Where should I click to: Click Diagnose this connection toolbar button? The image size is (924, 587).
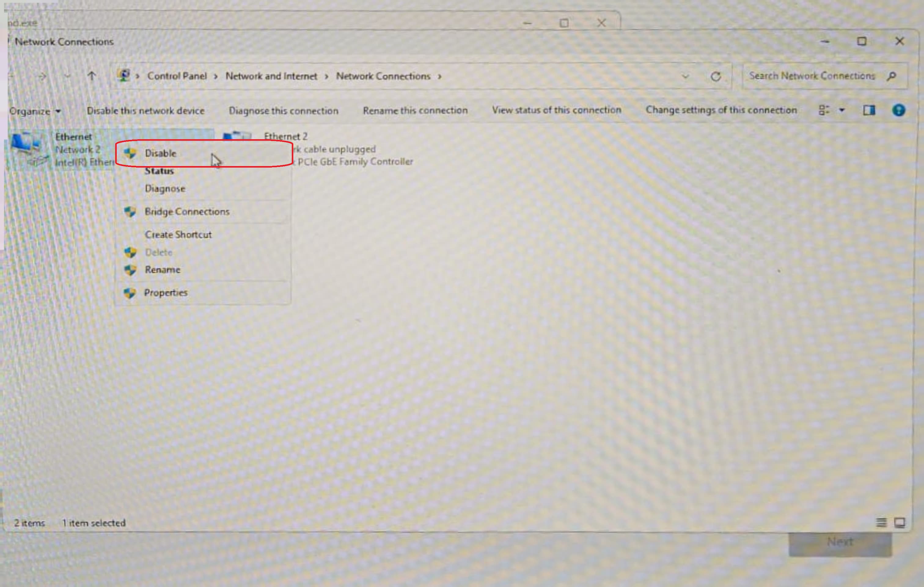283,111
